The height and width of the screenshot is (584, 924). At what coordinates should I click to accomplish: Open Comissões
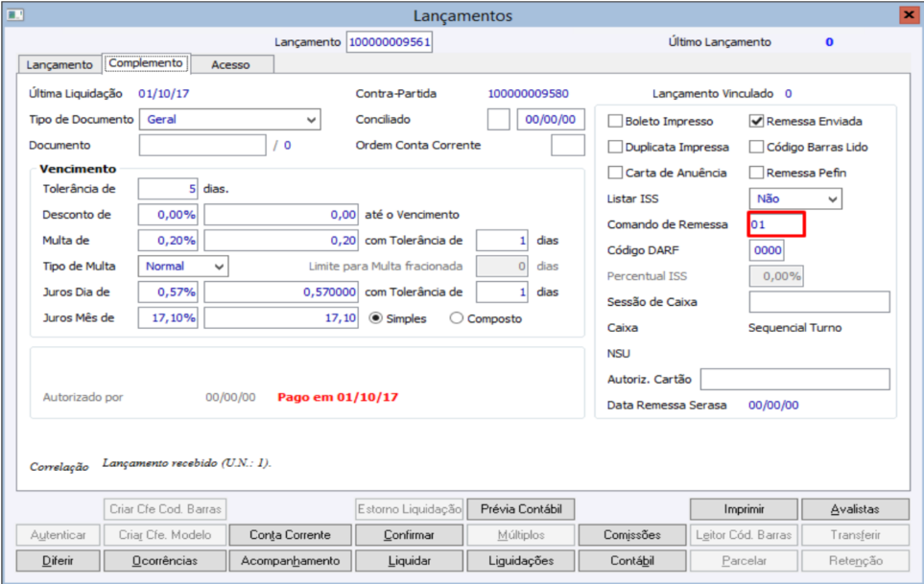coord(632,535)
